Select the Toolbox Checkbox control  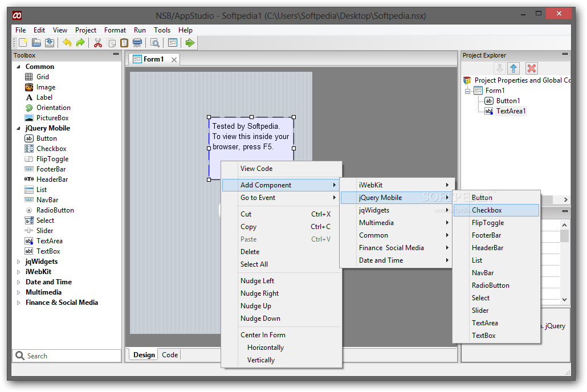click(45, 149)
